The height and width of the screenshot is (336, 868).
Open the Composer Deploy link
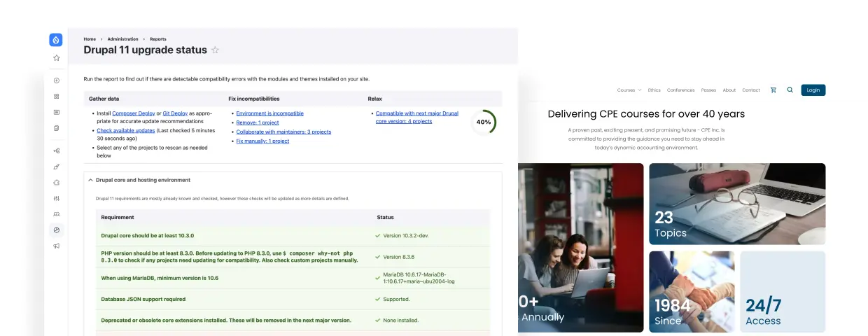click(x=134, y=113)
